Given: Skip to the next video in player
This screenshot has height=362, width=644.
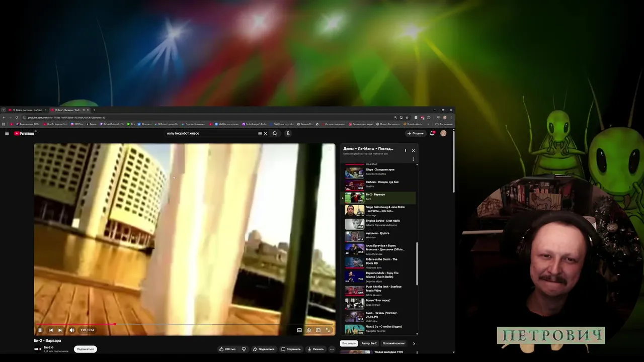Looking at the screenshot, I should pyautogui.click(x=60, y=330).
